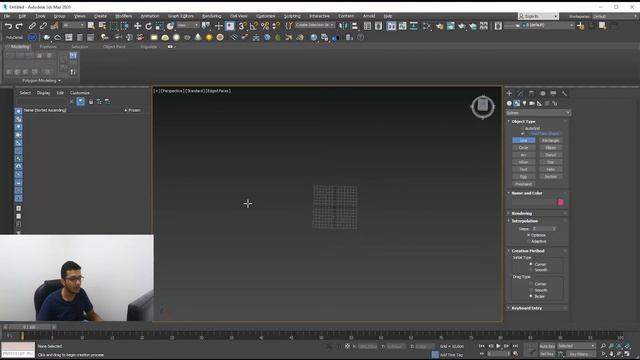Click the yellow sun light icon
Viewport: 640px width, 360px height.
(209, 38)
